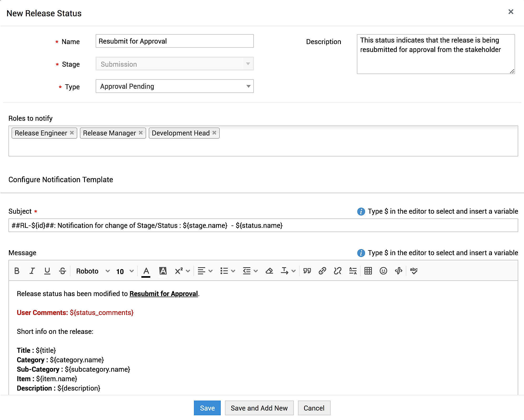
Task: Click the clear formatting eraser icon
Action: (x=269, y=271)
